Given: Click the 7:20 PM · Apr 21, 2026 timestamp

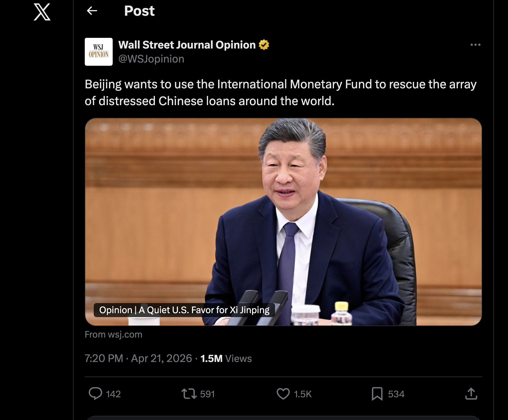Looking at the screenshot, I should click(x=138, y=358).
